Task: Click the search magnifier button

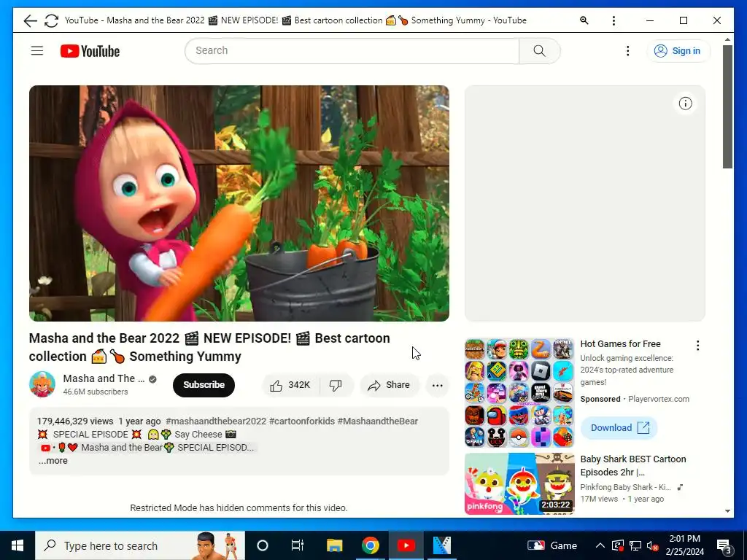Action: tap(539, 51)
